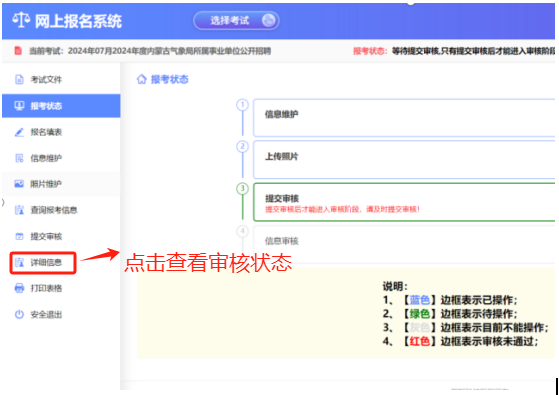Click the scales logo icon in header
The height and width of the screenshot is (395, 559).
pos(21,21)
